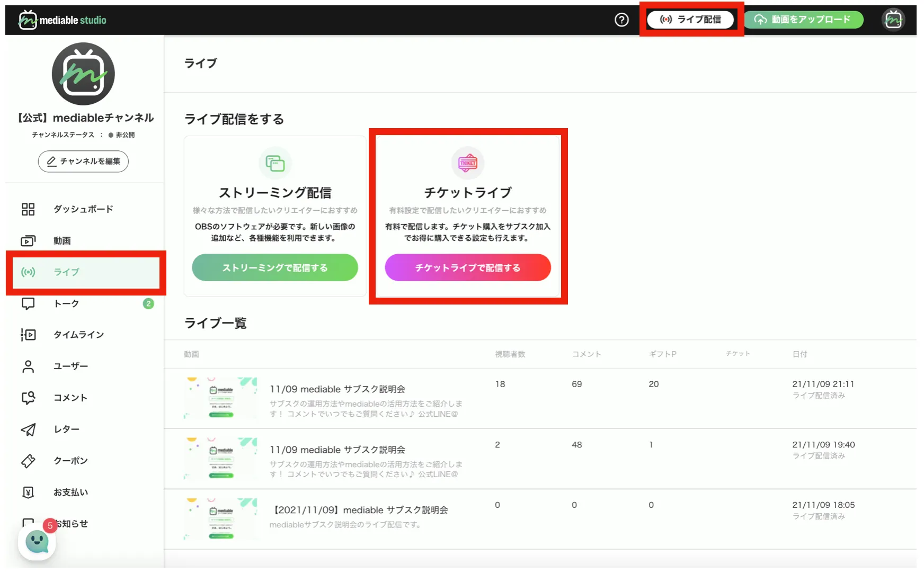Click the mediable studio logo
Image resolution: width=924 pixels, height=573 pixels.
[63, 20]
